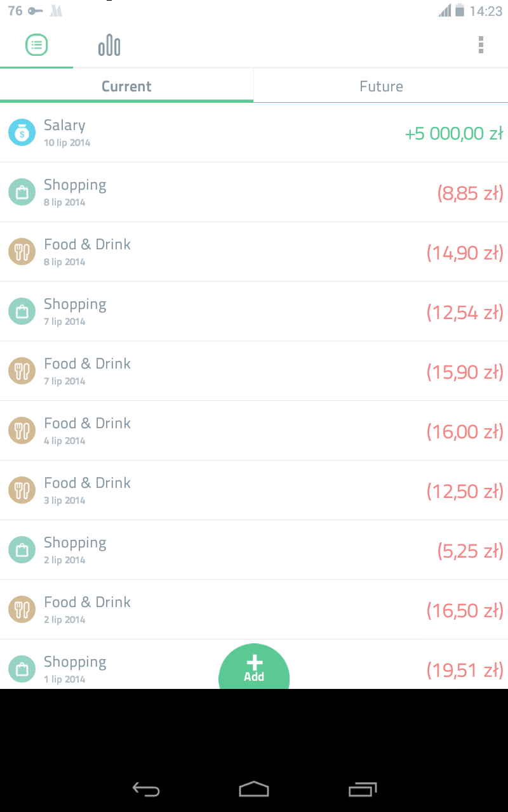508x812 pixels.
Task: Open the three-dot overflow menu
Action: click(481, 45)
